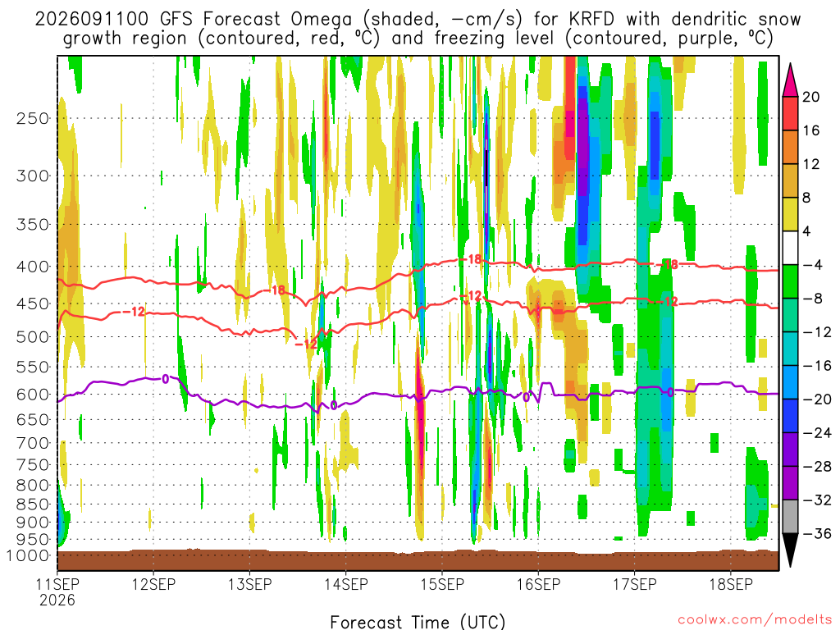Click the white -4 to 4 colorbar segment
Image resolution: width=840 pixels, height=630 pixels.
pos(790,248)
